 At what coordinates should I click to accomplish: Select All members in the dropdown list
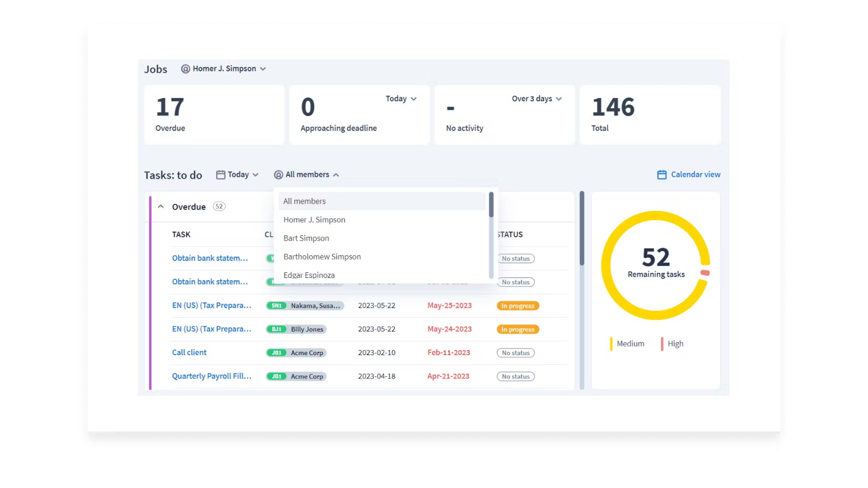(382, 201)
